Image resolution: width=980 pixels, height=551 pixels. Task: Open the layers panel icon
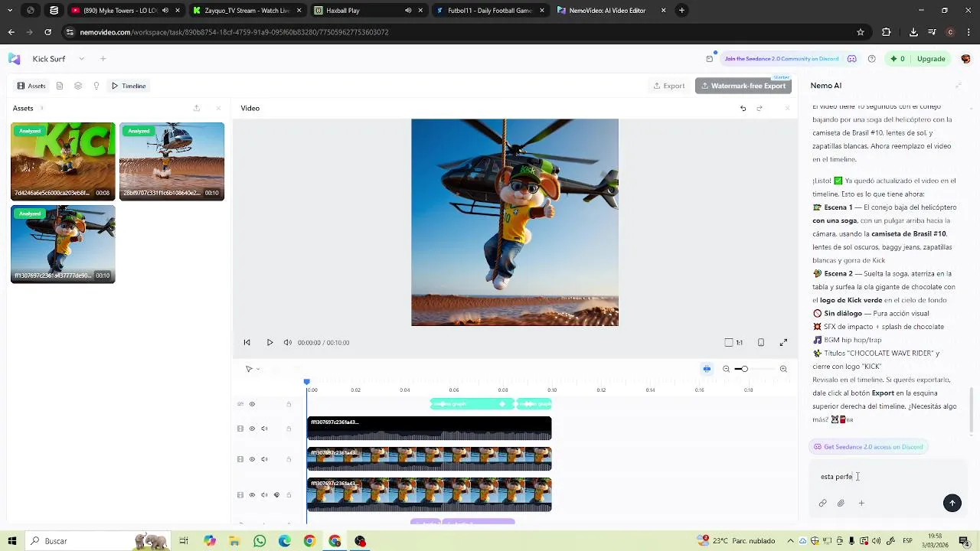click(x=78, y=86)
